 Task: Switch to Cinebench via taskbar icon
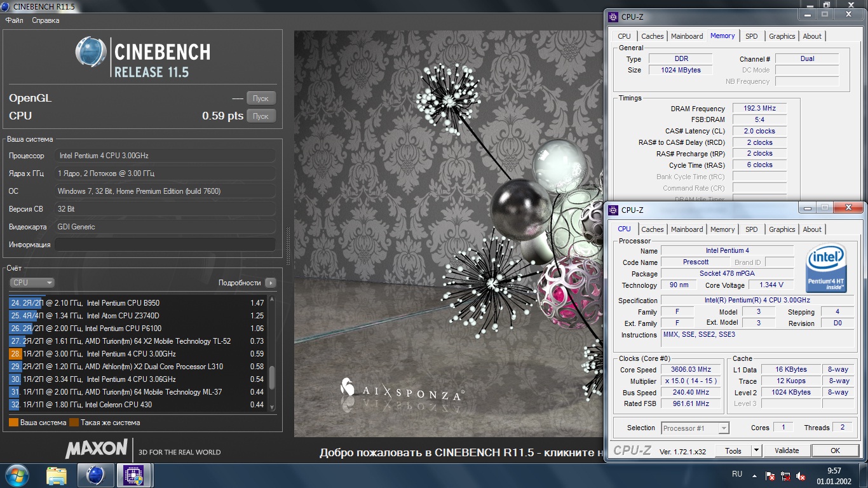(95, 475)
